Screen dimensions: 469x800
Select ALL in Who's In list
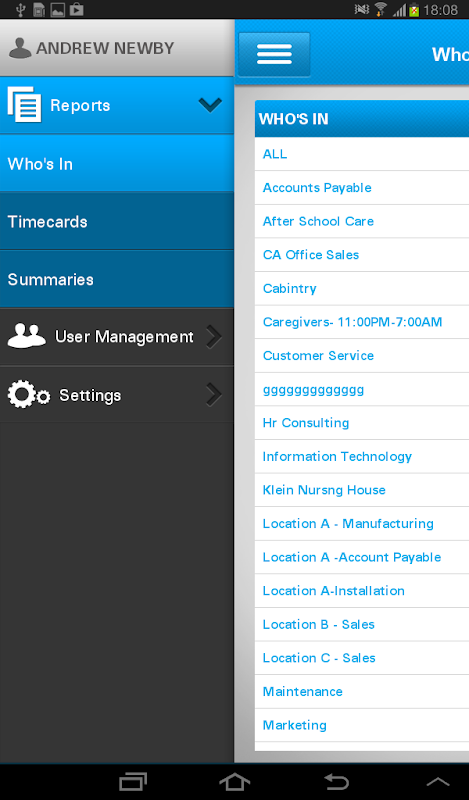[362, 154]
